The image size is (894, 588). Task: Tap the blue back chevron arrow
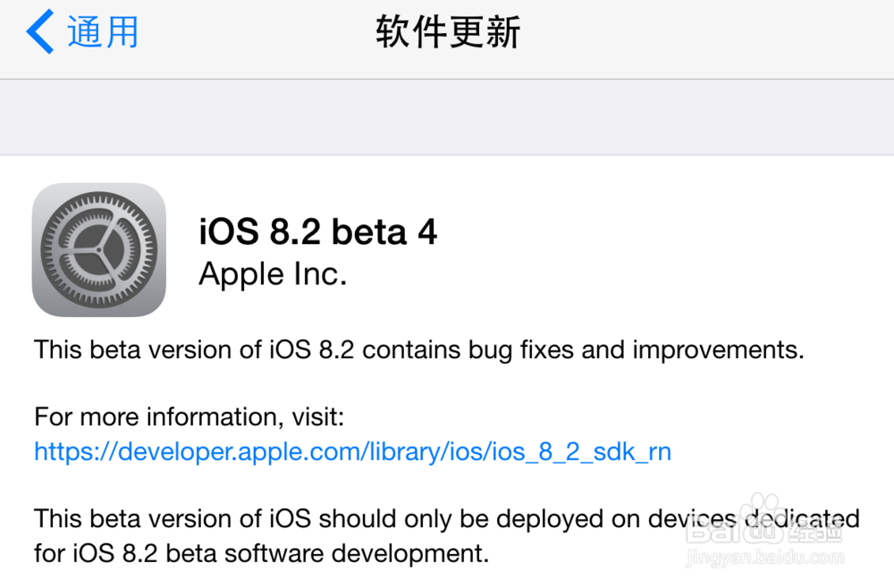tap(40, 32)
